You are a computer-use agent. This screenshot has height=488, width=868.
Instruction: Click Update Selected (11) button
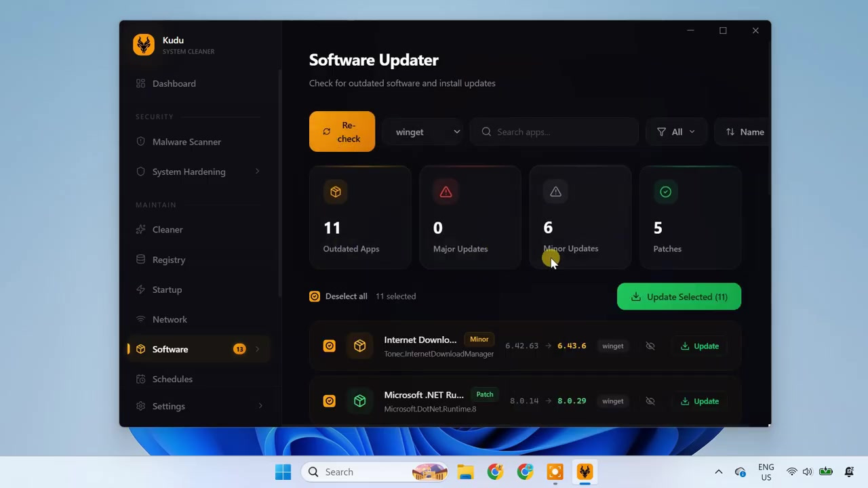click(679, 297)
